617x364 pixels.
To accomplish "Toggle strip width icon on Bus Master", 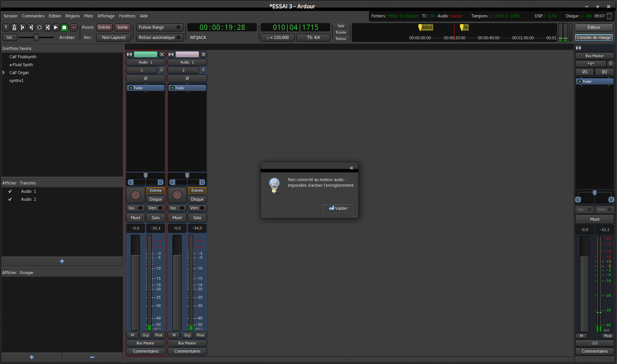I will pyautogui.click(x=578, y=48).
